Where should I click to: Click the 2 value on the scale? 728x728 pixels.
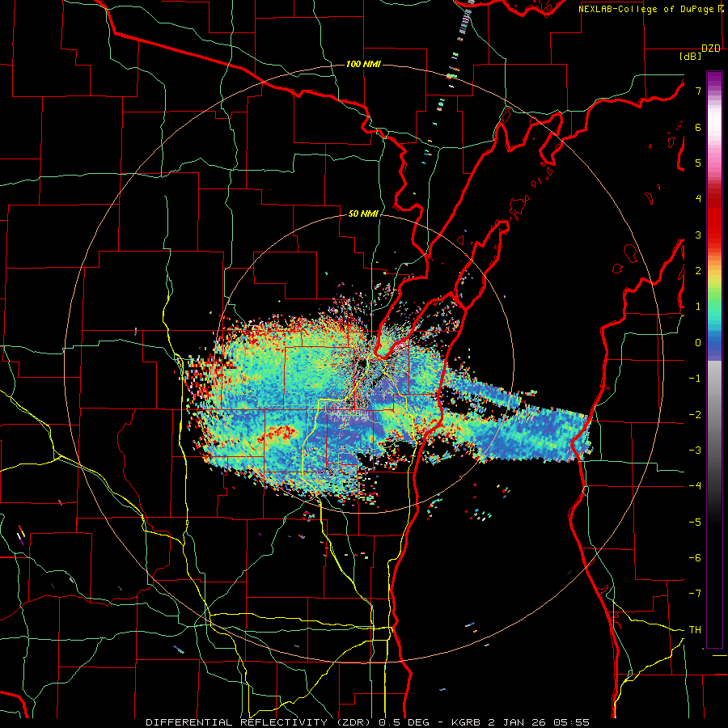(698, 271)
